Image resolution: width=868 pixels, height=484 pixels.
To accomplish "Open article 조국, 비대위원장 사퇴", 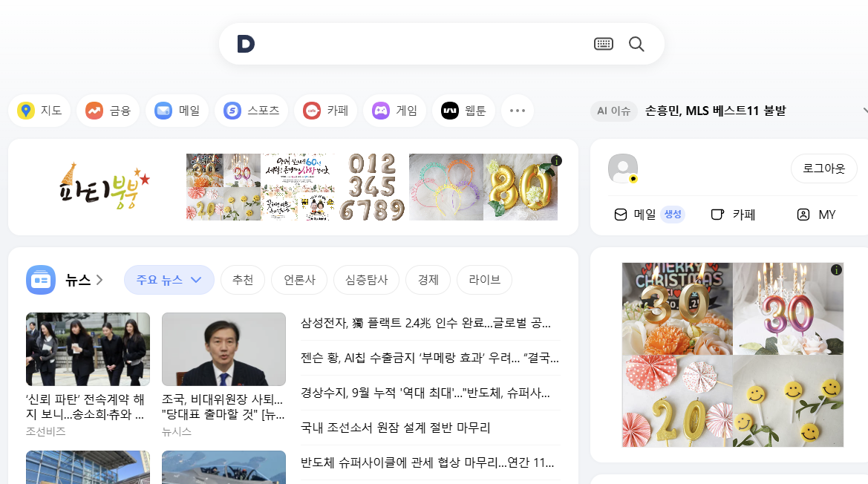I will point(223,407).
